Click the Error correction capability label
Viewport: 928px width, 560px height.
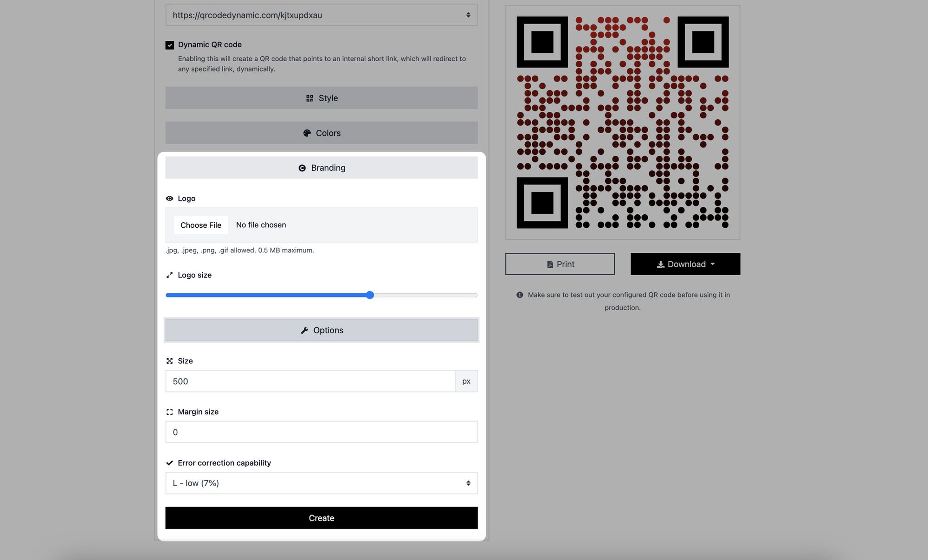(x=224, y=463)
